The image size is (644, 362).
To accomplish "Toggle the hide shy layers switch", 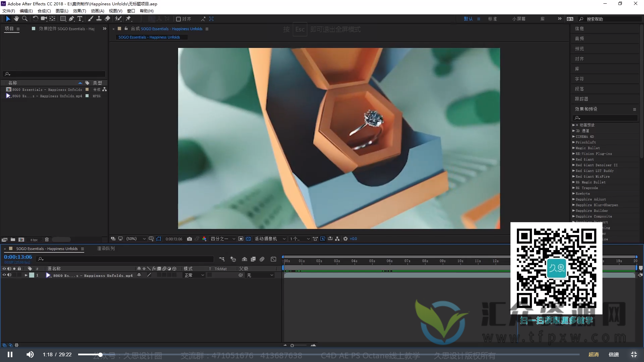I will point(245,259).
